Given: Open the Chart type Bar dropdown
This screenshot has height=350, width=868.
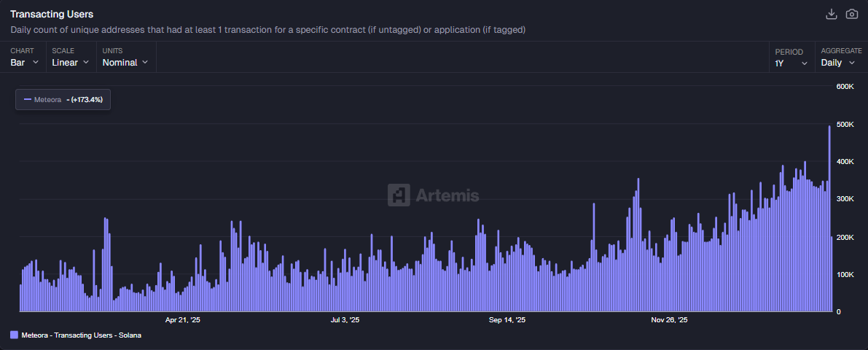Looking at the screenshot, I should [25, 57].
